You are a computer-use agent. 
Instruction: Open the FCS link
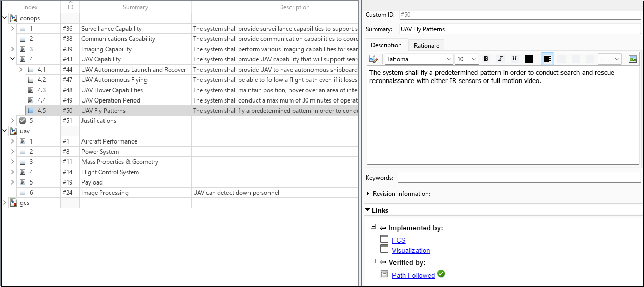(x=399, y=240)
